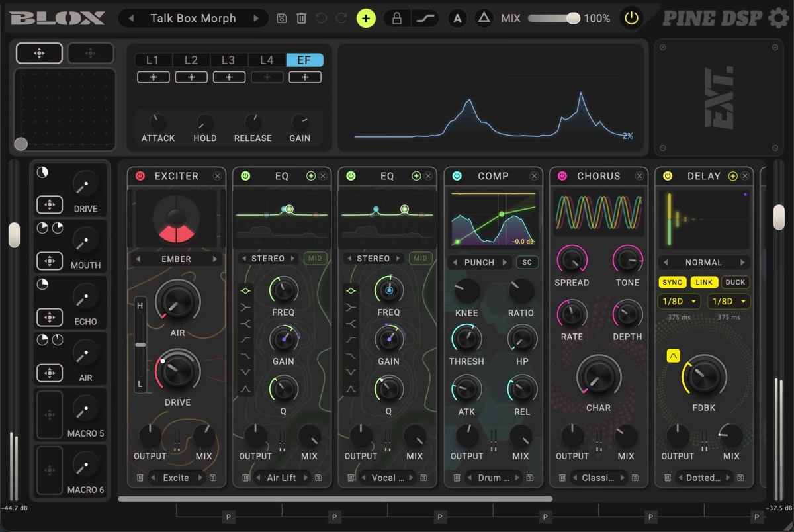794x532 pixels.
Task: Click the XY pad handle dot
Action: [21, 144]
